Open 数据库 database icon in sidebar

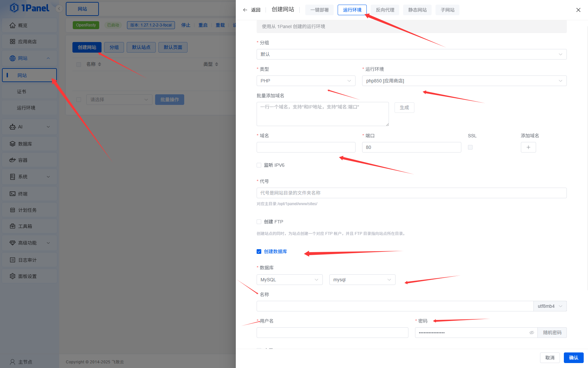13,144
